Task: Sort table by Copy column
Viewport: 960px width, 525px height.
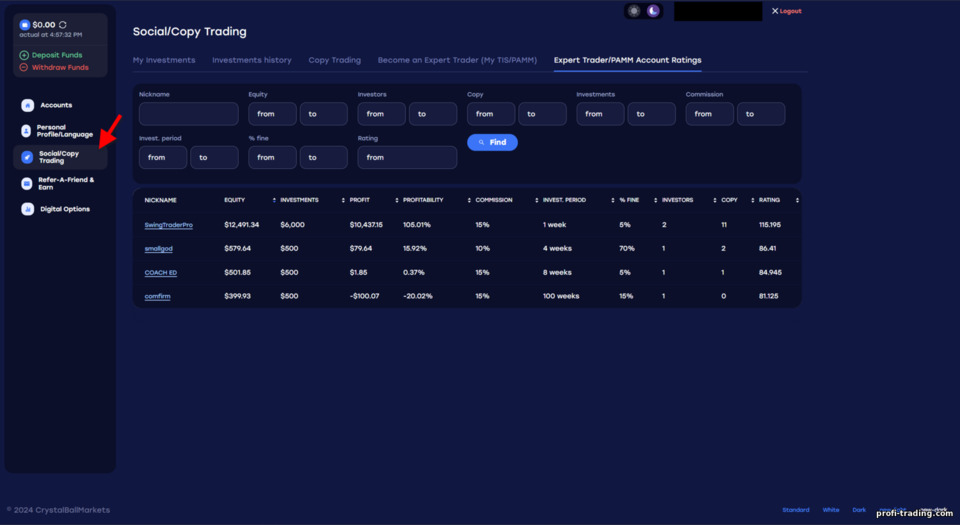Action: coord(752,200)
